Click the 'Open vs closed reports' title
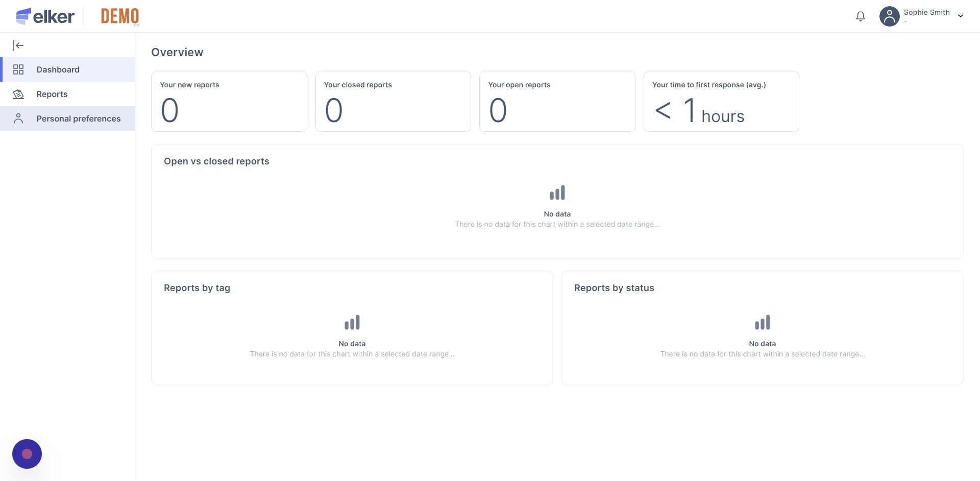 tap(216, 161)
